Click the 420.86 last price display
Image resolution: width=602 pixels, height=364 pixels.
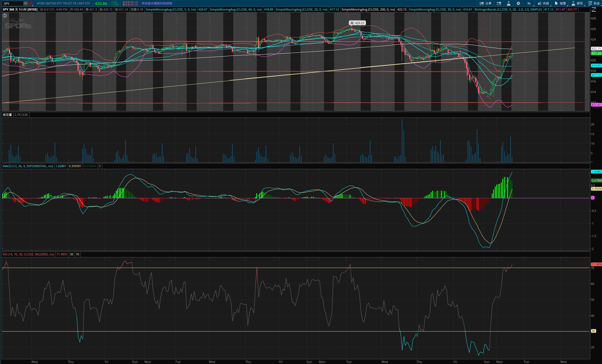click(101, 4)
